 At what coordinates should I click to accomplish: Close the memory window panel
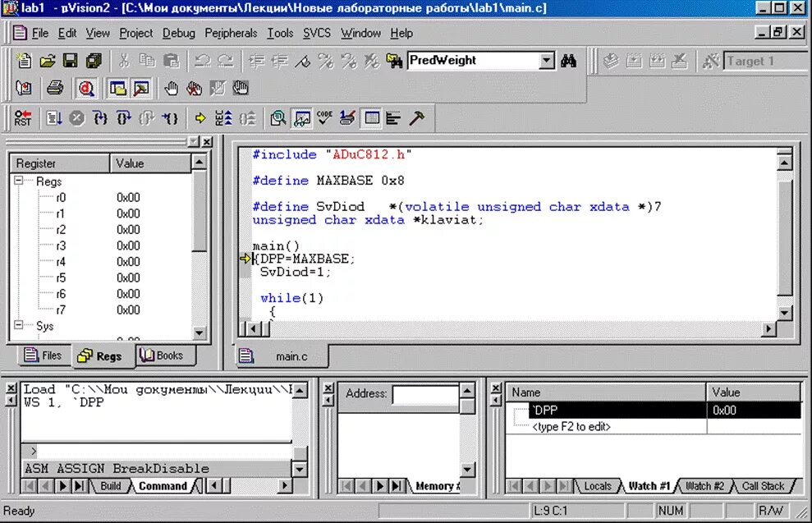328,388
